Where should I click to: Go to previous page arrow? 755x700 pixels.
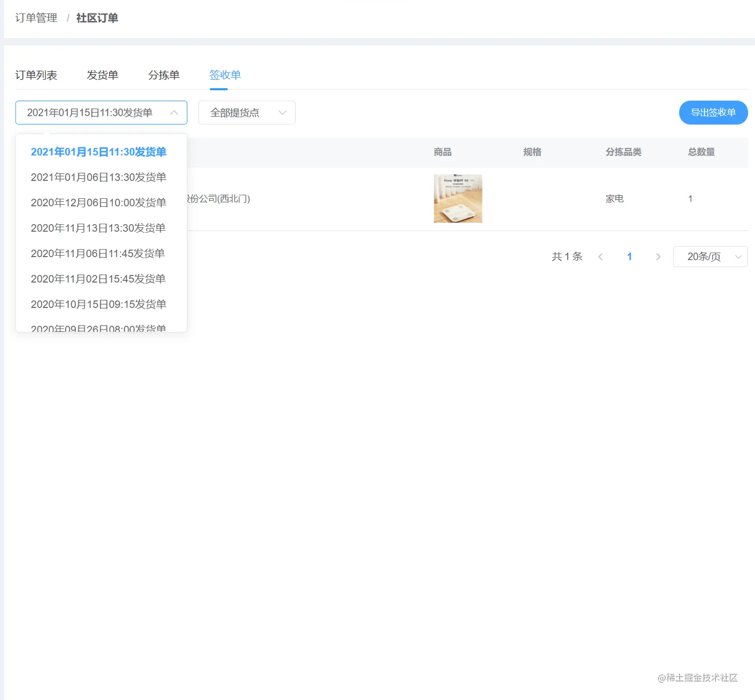click(x=601, y=257)
